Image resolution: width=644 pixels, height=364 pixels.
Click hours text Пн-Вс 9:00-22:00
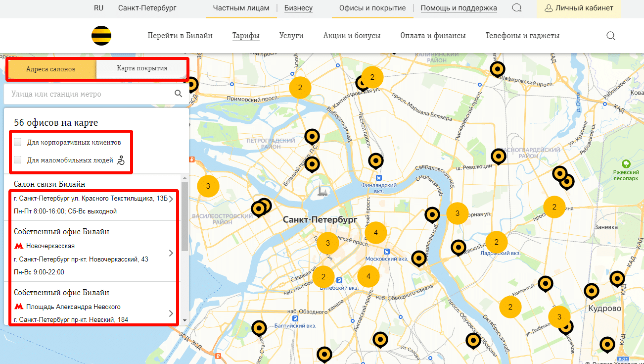coord(39,272)
